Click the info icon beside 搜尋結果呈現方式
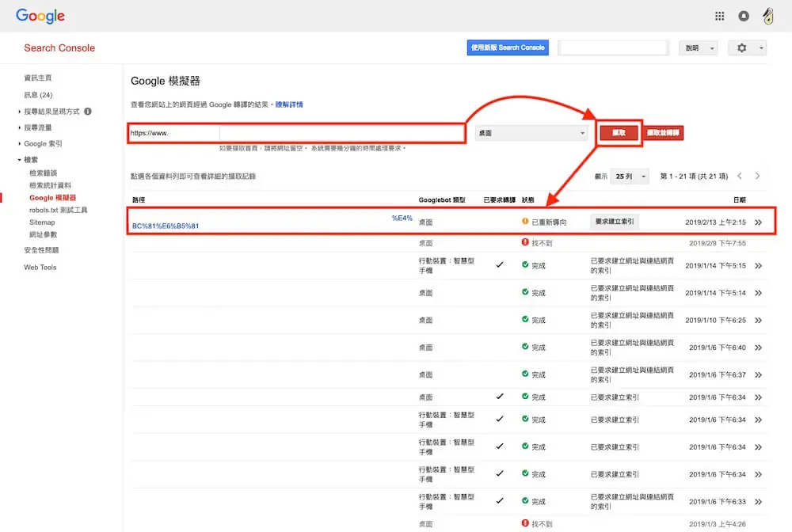Image resolution: width=792 pixels, height=532 pixels. click(88, 111)
